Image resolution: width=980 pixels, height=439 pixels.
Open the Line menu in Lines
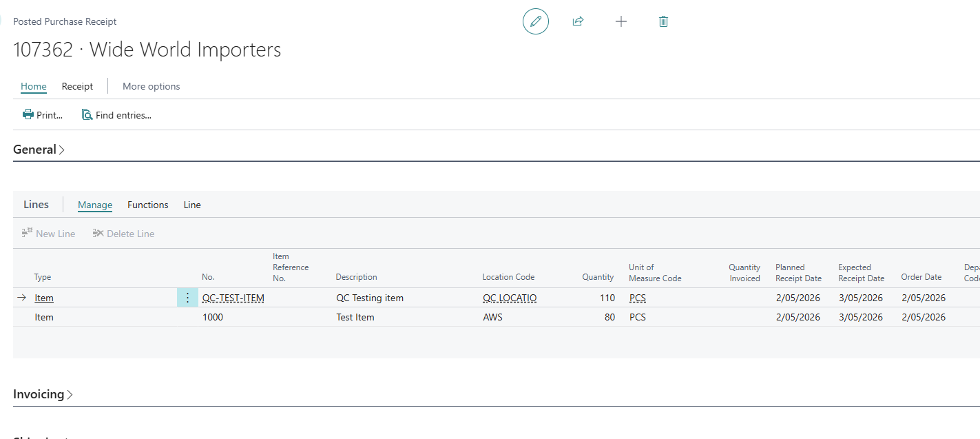pos(192,205)
